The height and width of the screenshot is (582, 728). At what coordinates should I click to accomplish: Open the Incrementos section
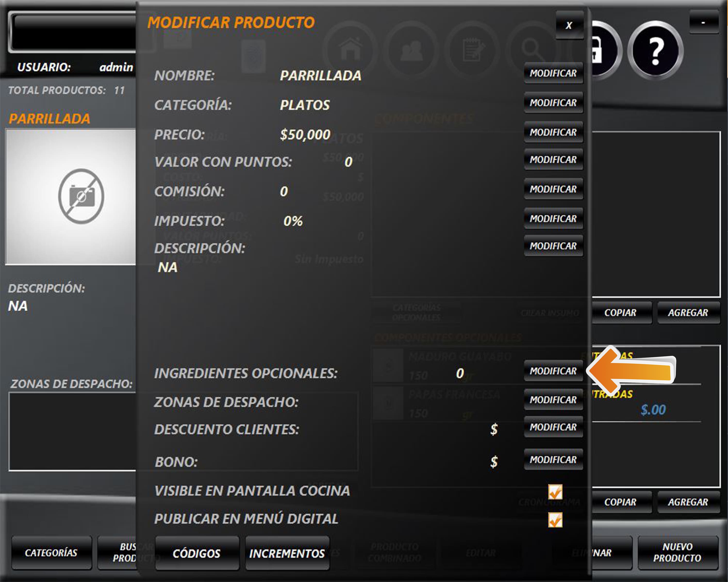click(x=287, y=553)
